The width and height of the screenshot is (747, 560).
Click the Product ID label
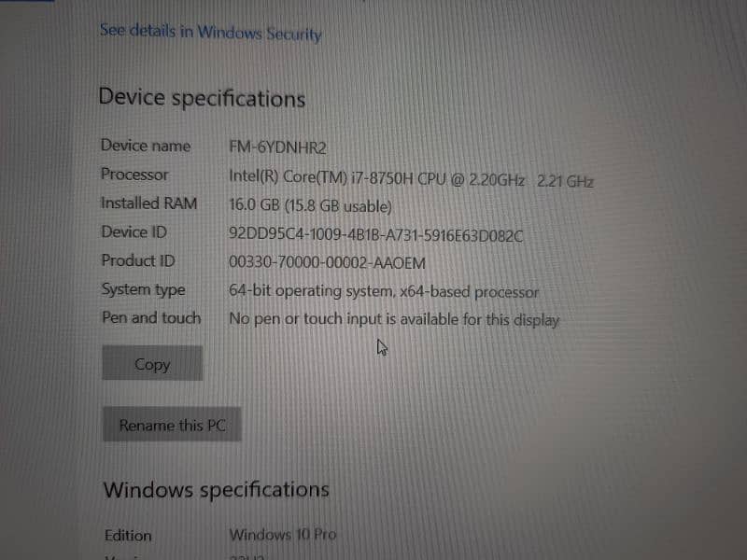tap(138, 260)
